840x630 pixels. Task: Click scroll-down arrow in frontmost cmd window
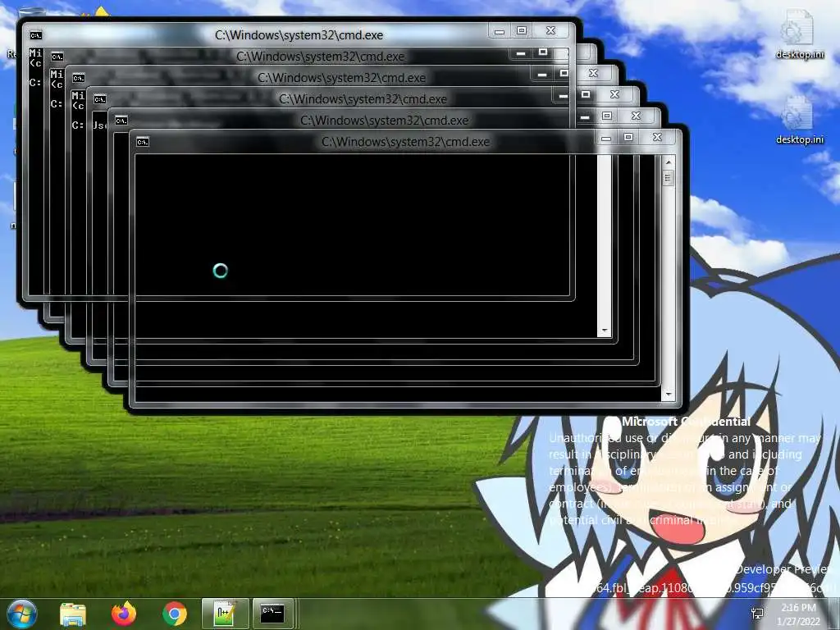click(x=668, y=395)
